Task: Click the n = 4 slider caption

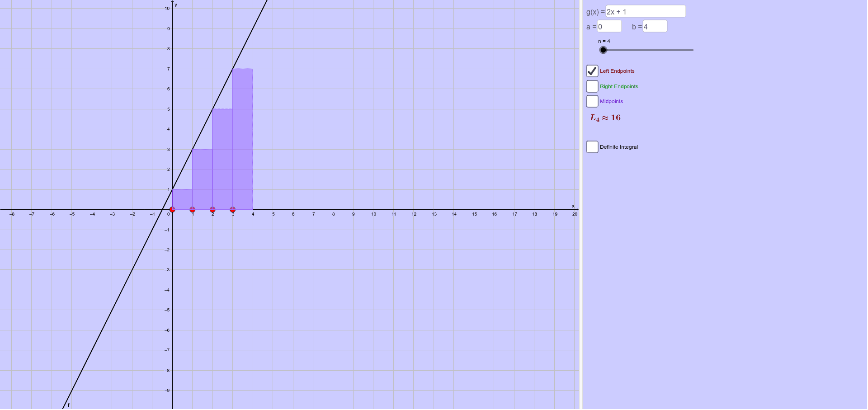Action: (603, 41)
